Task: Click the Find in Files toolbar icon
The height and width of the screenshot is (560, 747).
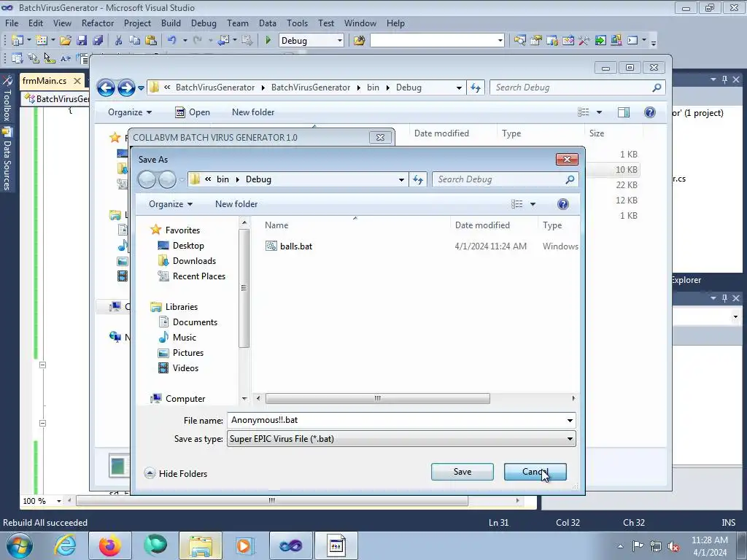Action: (359, 41)
